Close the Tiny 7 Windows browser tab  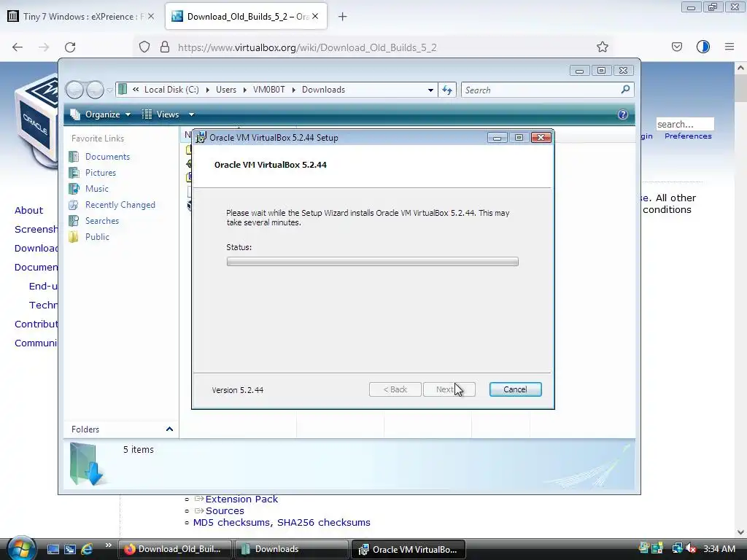pos(150,16)
